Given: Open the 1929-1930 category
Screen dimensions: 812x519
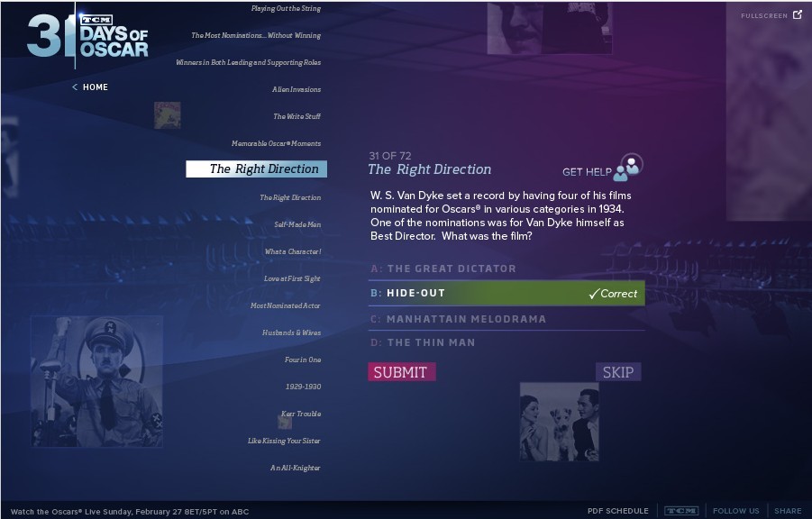Looking at the screenshot, I should pyautogui.click(x=303, y=387).
